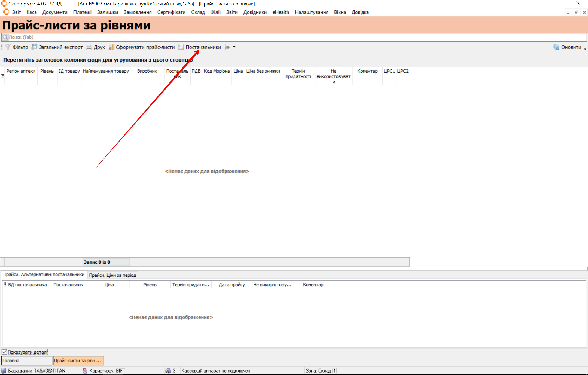
Task: Open the Налаштування menu
Action: coord(311,12)
